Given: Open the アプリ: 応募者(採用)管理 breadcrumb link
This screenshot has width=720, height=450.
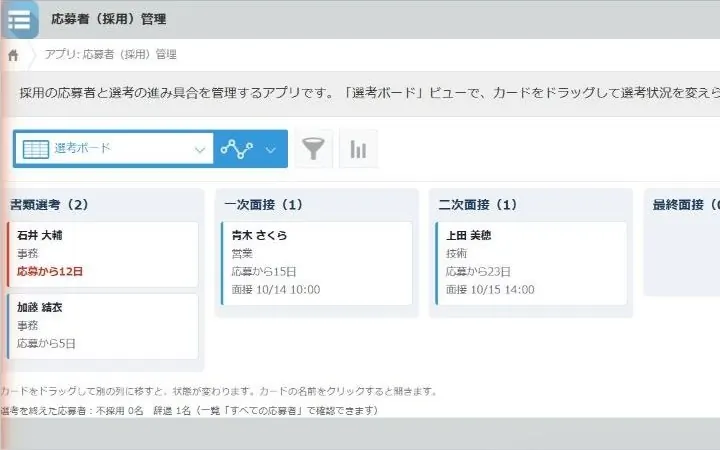Looking at the screenshot, I should tap(111, 55).
